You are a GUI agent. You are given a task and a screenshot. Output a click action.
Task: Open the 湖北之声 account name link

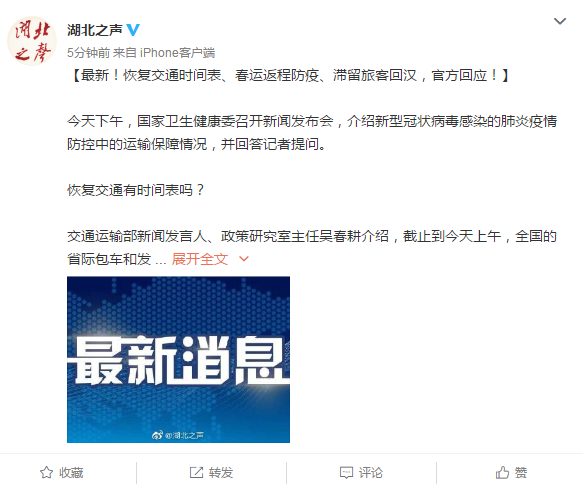94,30
